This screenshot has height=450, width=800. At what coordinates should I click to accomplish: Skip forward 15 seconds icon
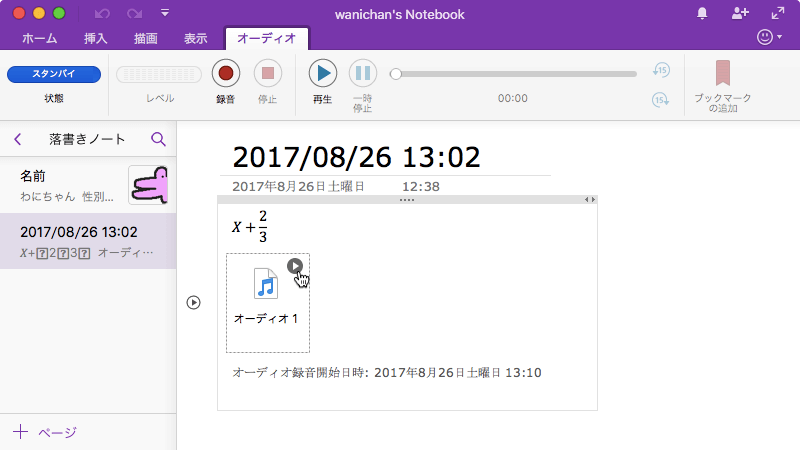coord(661,99)
